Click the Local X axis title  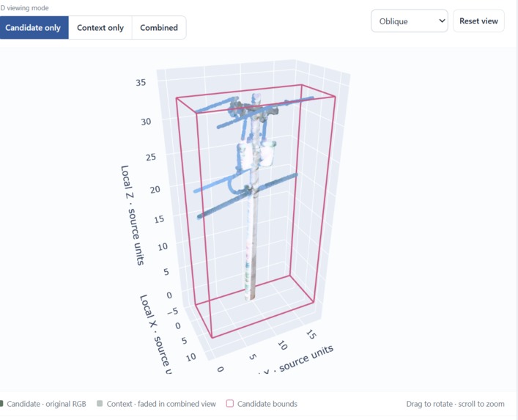pos(155,334)
